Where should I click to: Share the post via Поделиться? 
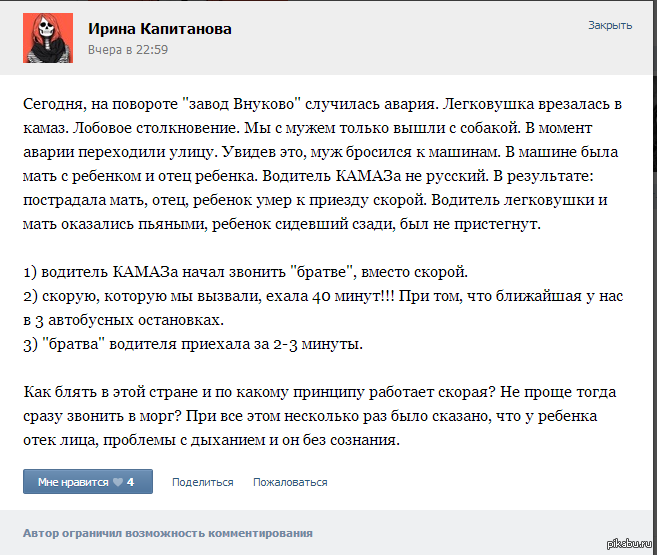(202, 482)
